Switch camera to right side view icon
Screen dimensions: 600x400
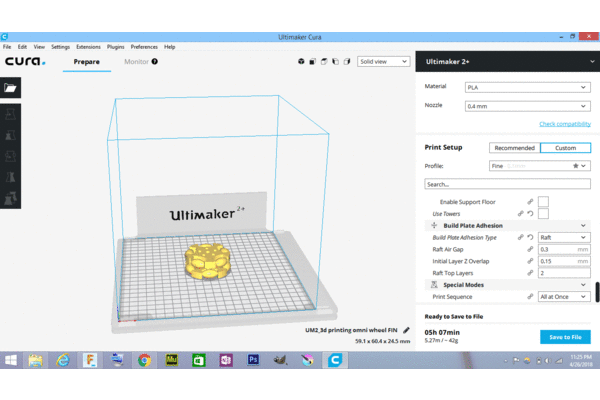coord(347,61)
